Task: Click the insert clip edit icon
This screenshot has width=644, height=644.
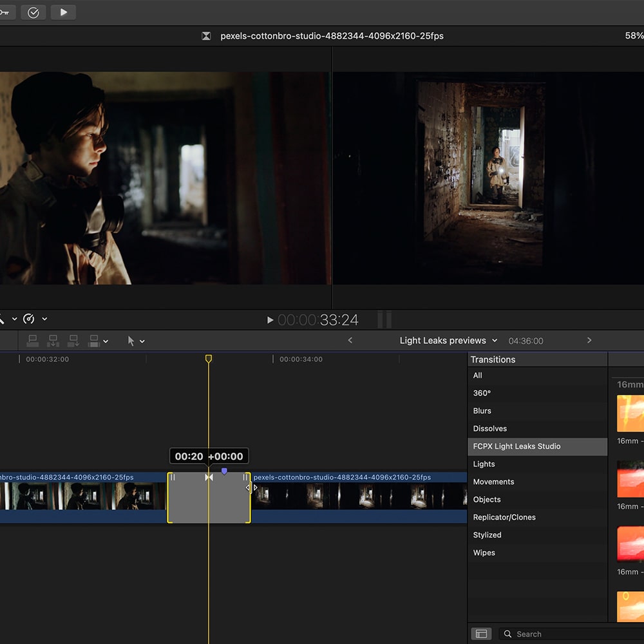Action: tap(53, 341)
